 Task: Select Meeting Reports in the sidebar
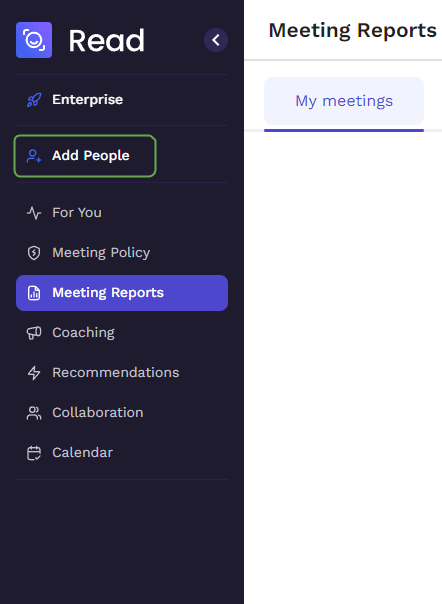122,293
